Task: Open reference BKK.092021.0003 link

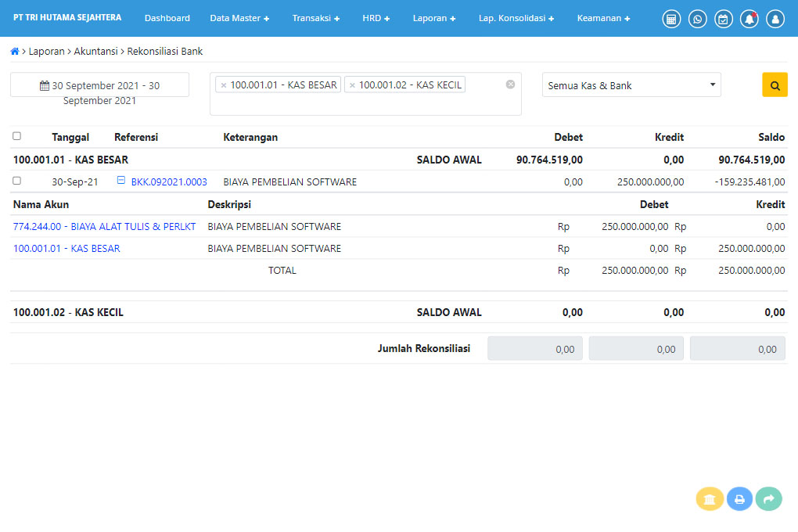Action: point(169,182)
